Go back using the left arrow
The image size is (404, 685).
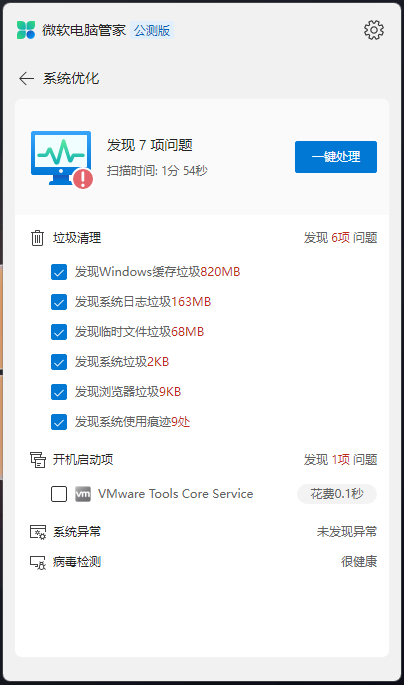point(26,78)
